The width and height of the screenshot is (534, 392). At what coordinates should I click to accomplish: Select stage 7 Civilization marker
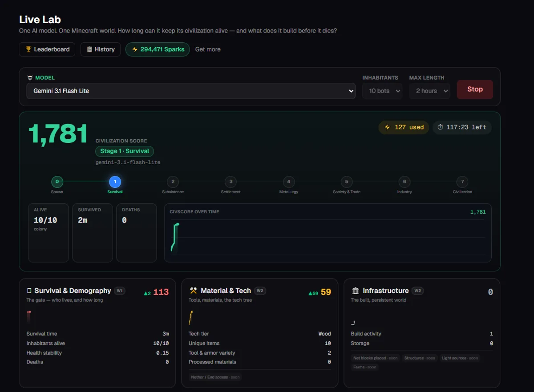[x=462, y=182]
